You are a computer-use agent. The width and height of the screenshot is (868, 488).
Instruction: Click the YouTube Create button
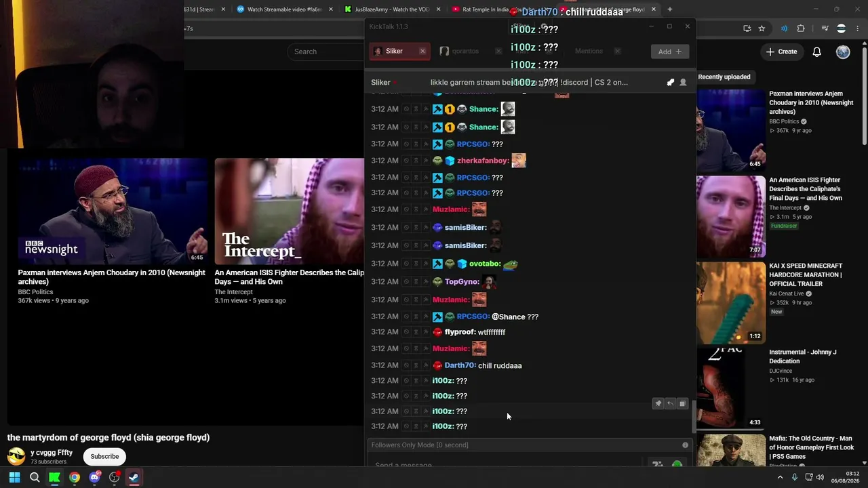click(x=781, y=52)
